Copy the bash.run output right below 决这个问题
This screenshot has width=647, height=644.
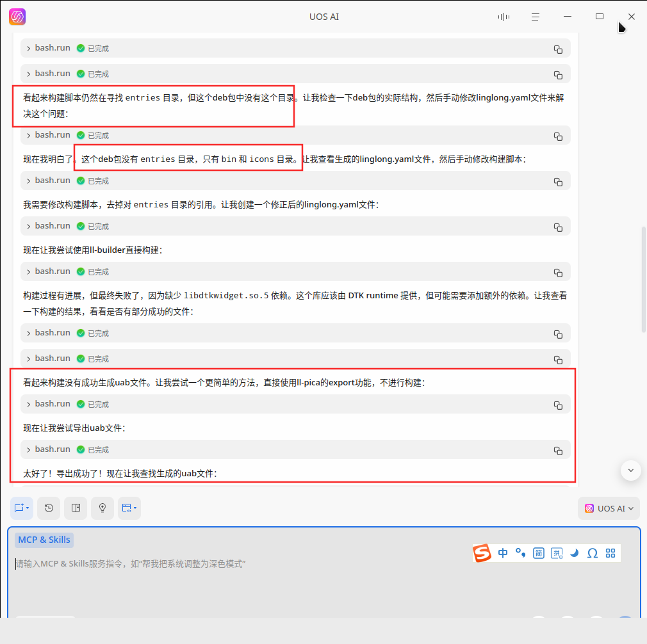pyautogui.click(x=558, y=136)
